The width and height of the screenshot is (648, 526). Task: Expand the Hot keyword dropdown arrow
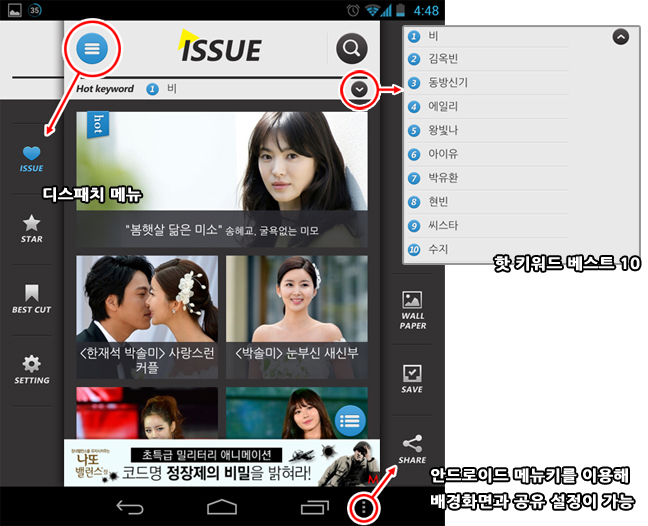pos(360,90)
